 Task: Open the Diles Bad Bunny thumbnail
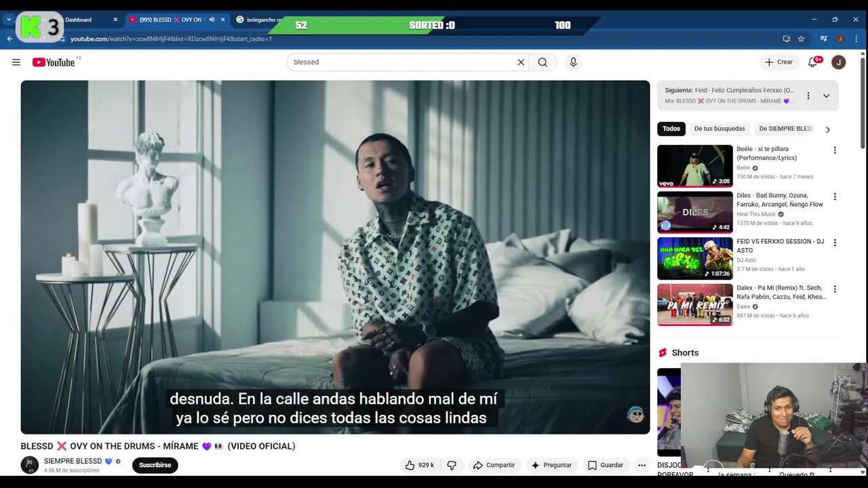(695, 212)
